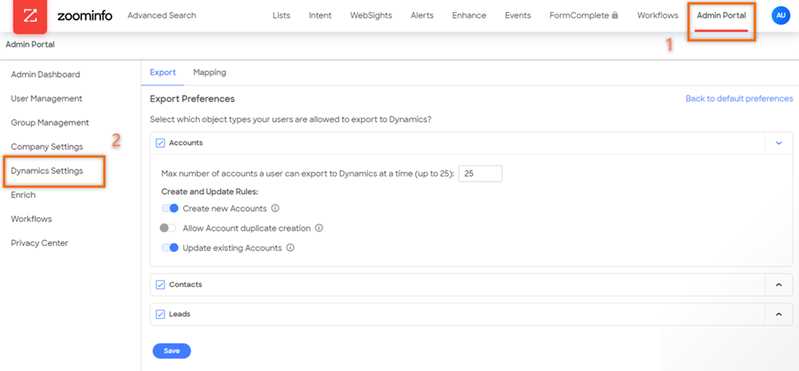The width and height of the screenshot is (799, 371).
Task: Click the Admin Portal breadcrumb text
Action: 30,45
